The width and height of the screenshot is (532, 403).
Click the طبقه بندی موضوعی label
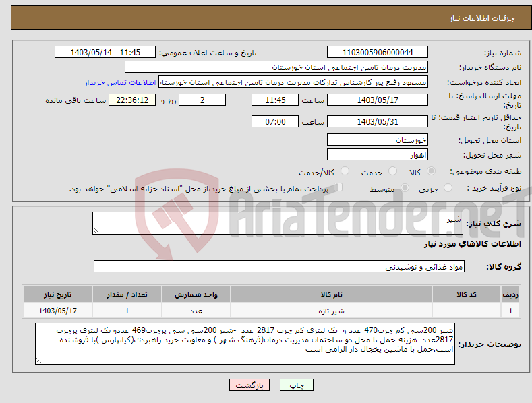point(485,172)
